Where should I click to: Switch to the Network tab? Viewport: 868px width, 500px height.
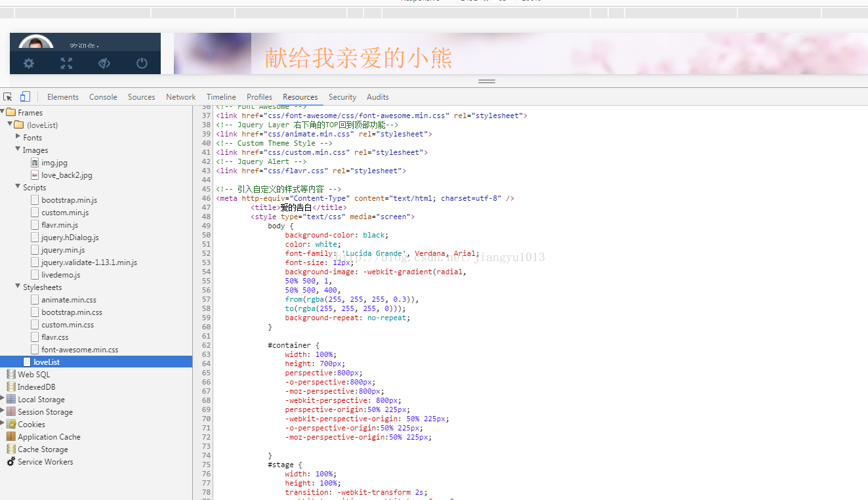181,96
